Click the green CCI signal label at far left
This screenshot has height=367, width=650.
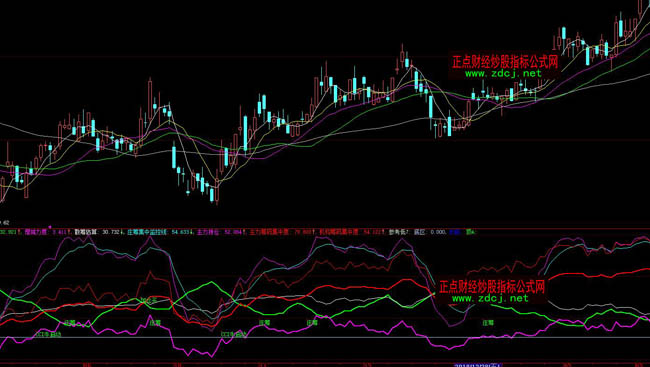coord(48,334)
